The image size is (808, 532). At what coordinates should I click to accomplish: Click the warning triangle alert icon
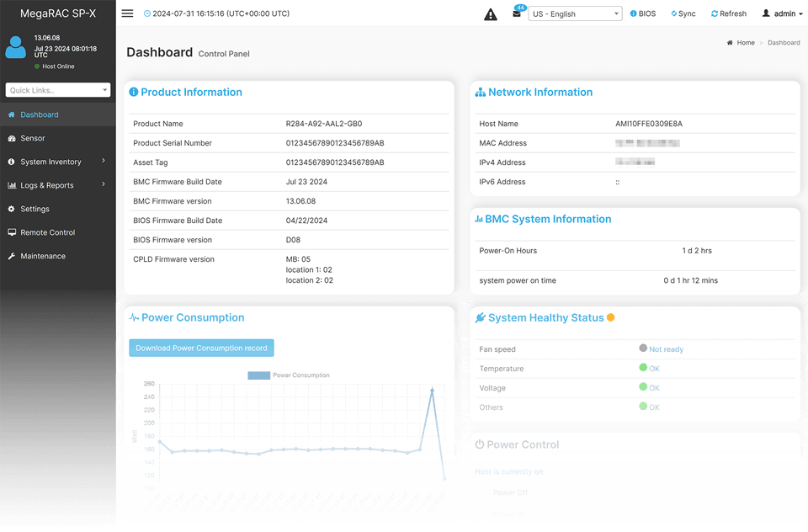point(491,14)
